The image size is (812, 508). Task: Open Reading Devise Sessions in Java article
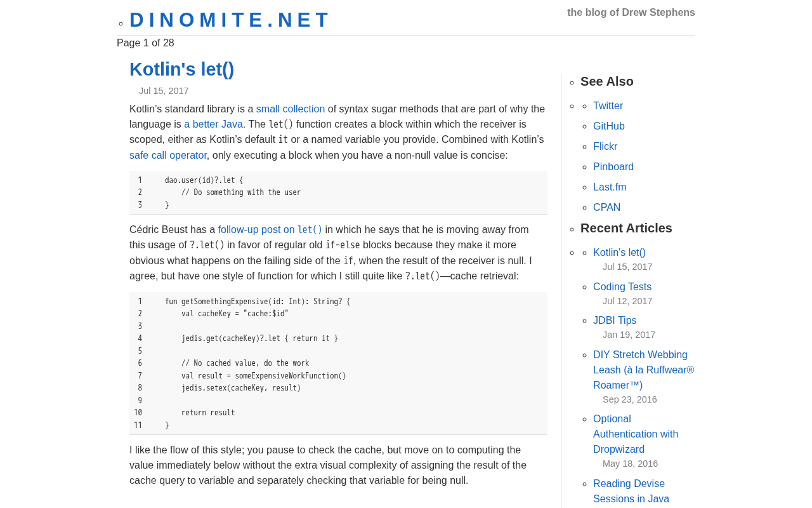(631, 491)
